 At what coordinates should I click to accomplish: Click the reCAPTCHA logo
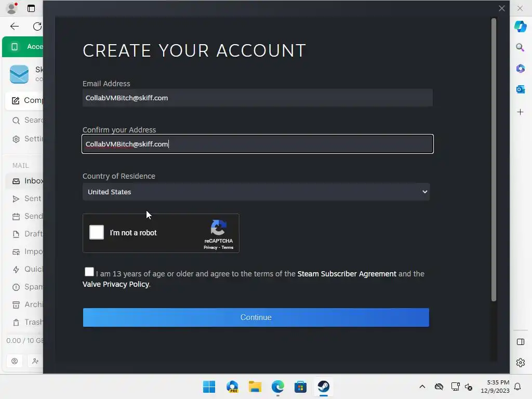[x=219, y=228]
